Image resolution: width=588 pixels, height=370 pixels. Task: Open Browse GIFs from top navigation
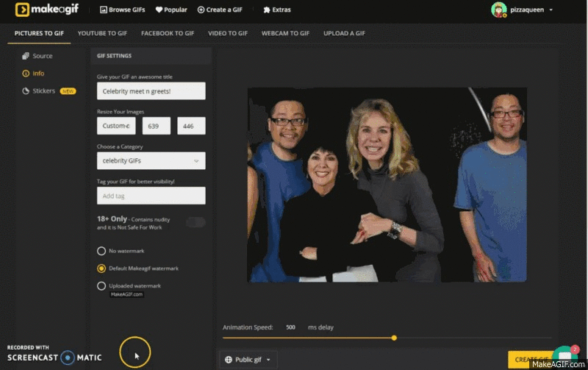(123, 10)
